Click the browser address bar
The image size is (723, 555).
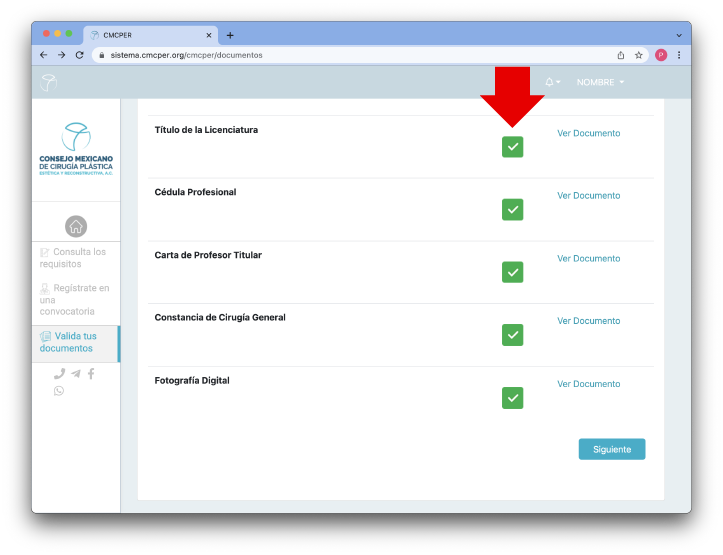350,55
